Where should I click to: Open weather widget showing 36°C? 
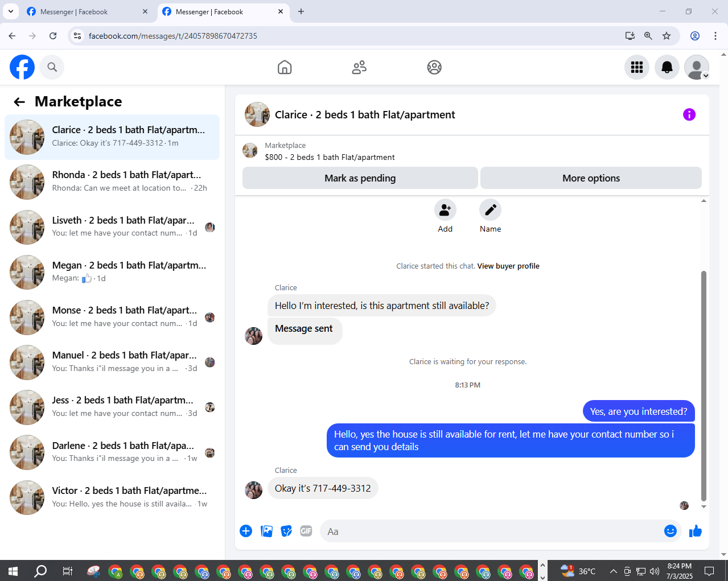point(578,571)
